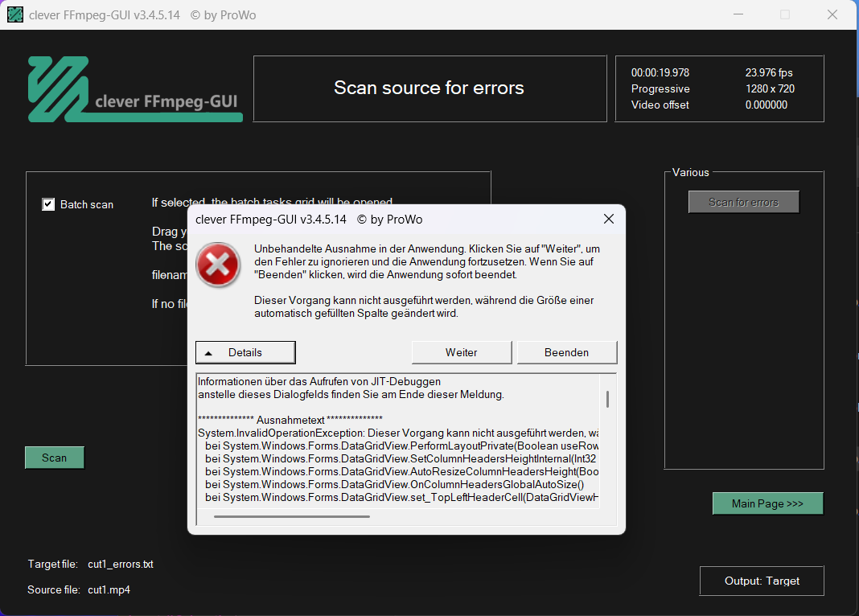Click the 'Scan source for errors' heading
The width and height of the screenshot is (859, 616).
(429, 88)
